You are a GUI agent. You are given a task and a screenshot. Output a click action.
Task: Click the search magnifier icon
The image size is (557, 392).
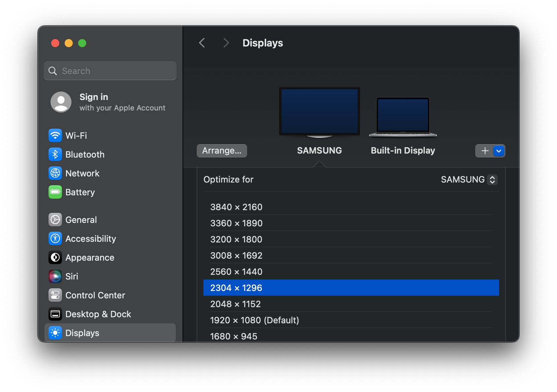53,71
